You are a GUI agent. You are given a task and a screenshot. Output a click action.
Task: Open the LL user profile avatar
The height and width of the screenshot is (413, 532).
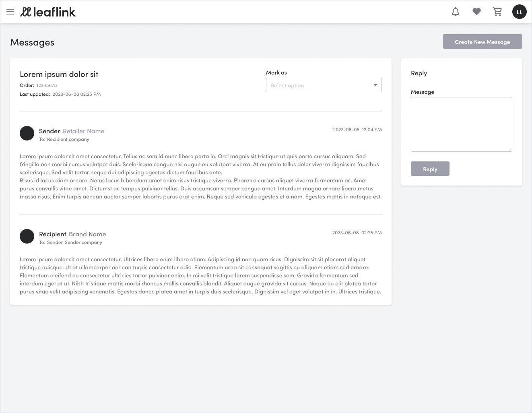520,12
